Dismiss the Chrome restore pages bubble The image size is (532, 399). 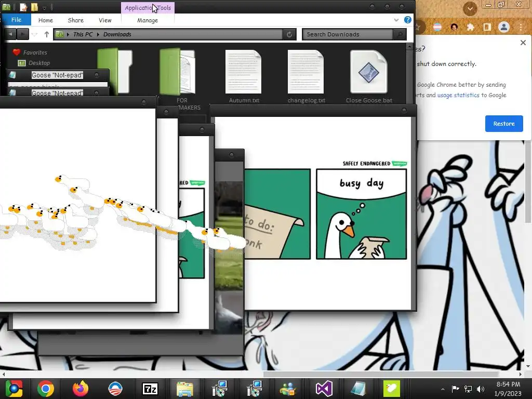coord(523,43)
